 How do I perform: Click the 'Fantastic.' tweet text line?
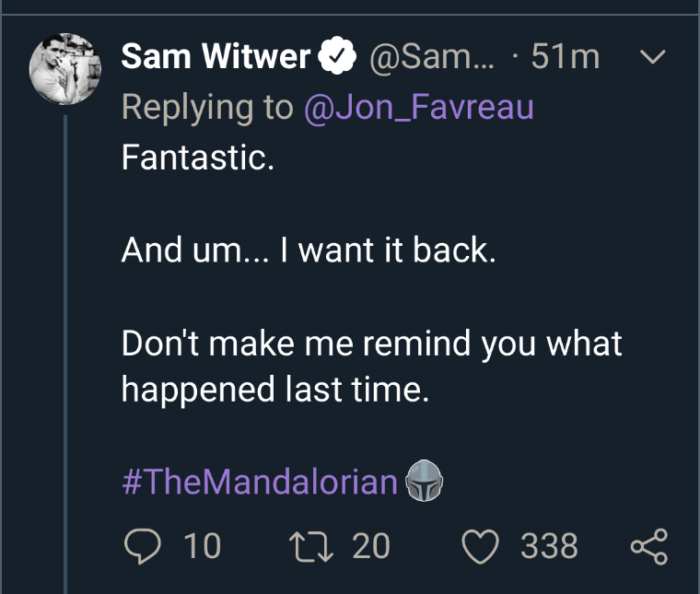click(x=197, y=157)
